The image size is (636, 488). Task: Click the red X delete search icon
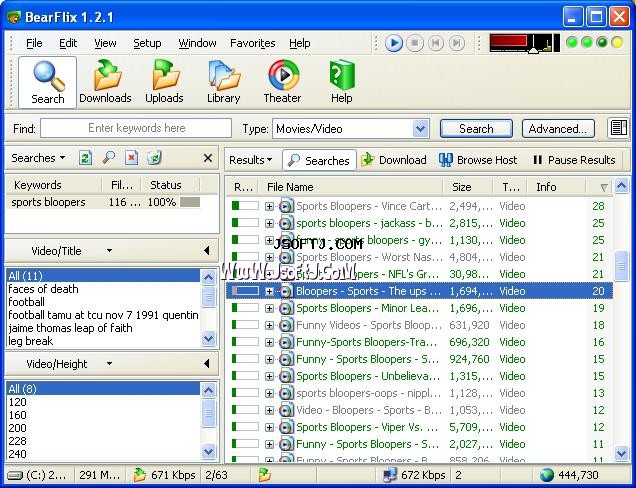pyautogui.click(x=131, y=158)
